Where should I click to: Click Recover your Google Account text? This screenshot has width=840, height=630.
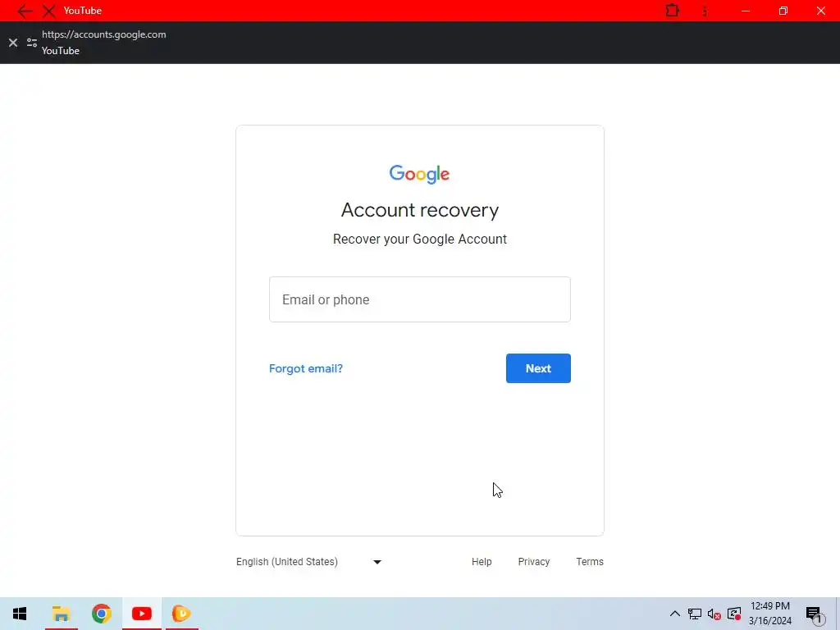[x=420, y=239]
